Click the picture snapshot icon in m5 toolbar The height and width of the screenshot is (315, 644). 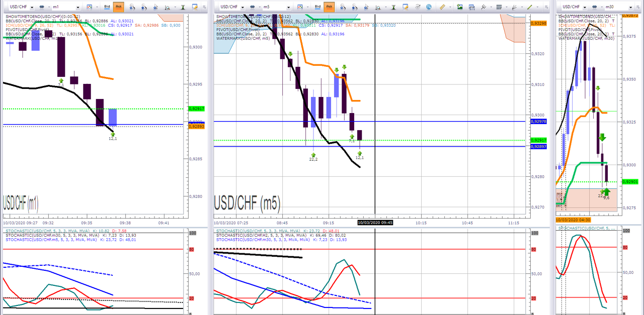460,7
